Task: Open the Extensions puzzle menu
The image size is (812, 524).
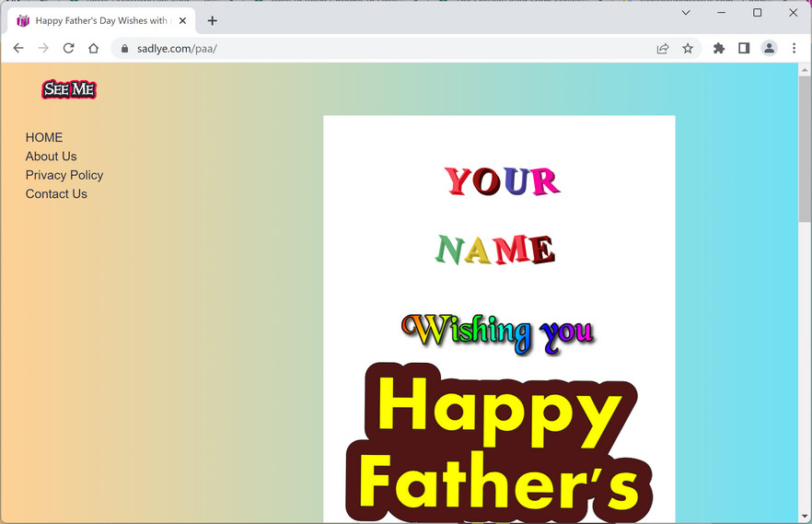Action: pos(719,48)
